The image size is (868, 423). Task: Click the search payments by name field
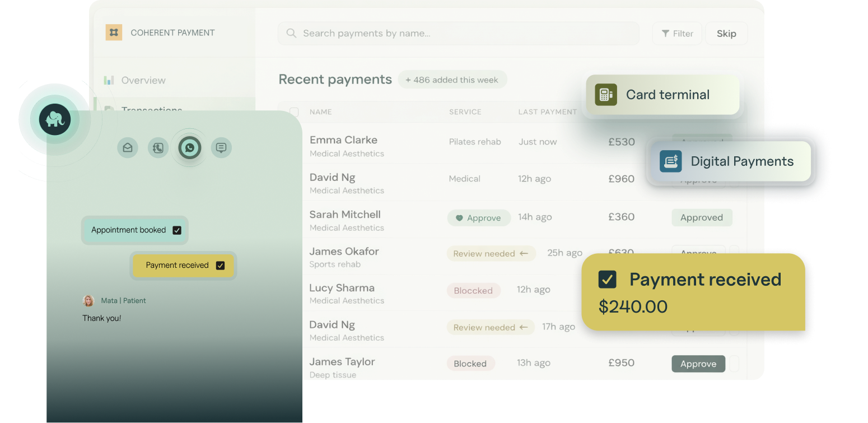coord(458,34)
